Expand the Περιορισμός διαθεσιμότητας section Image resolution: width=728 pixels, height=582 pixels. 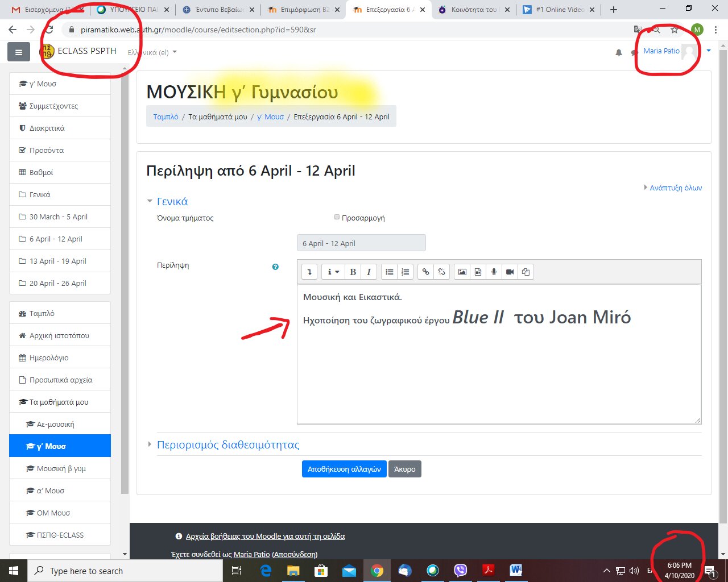tap(227, 444)
